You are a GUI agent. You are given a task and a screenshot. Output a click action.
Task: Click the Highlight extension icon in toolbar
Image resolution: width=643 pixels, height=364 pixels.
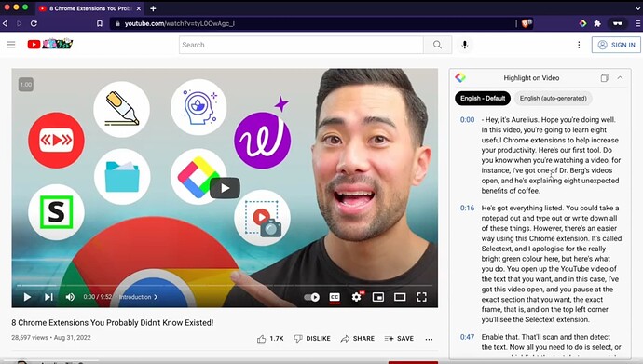582,24
